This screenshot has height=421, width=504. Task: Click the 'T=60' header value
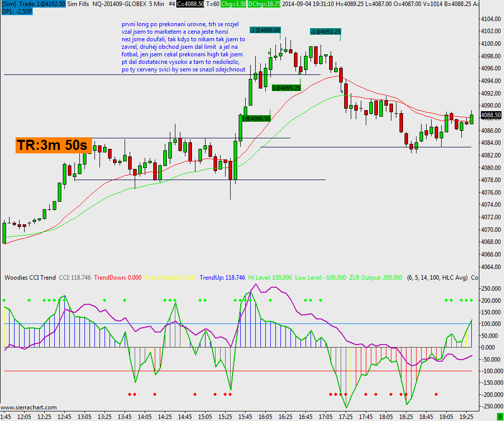click(x=213, y=4)
